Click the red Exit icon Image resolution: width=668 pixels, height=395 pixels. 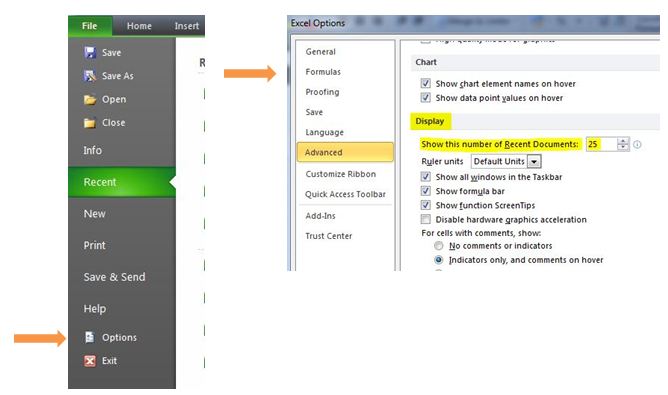click(90, 361)
